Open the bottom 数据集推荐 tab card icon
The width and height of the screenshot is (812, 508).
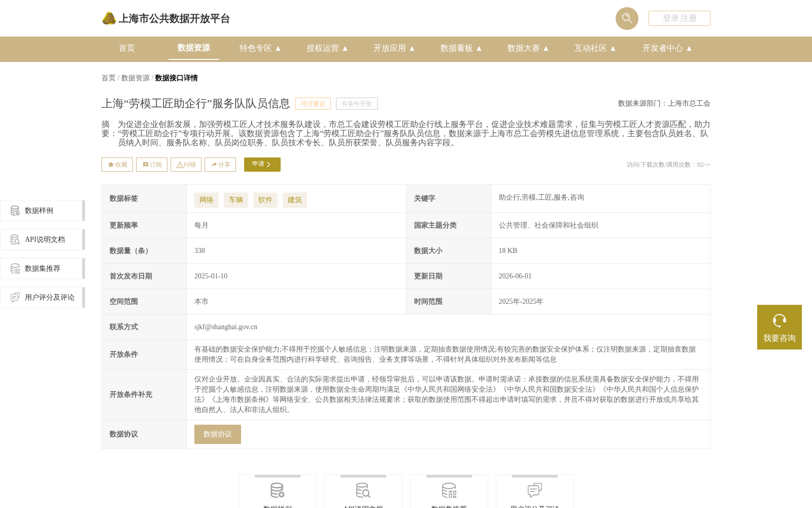coord(449,491)
